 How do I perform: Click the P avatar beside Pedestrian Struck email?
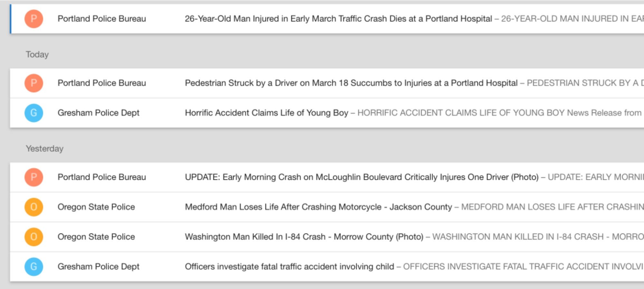point(34,83)
